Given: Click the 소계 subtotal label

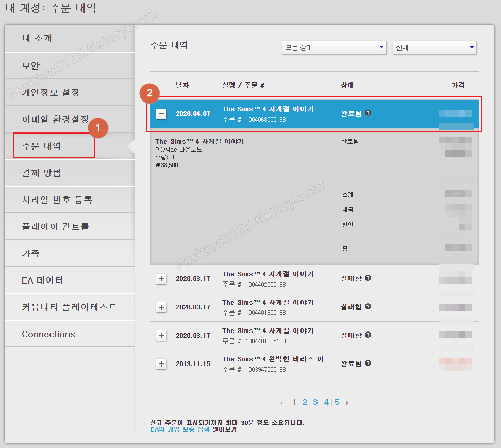Looking at the screenshot, I should point(347,195).
